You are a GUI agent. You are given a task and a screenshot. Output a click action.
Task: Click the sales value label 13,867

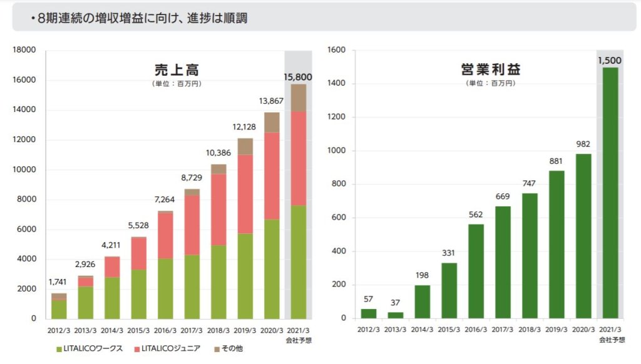coord(271,101)
